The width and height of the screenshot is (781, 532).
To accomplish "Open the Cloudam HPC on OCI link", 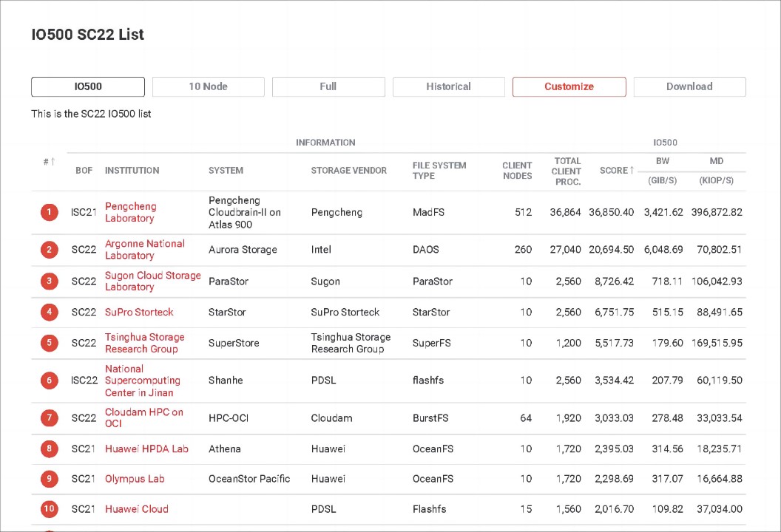I will tap(144, 418).
